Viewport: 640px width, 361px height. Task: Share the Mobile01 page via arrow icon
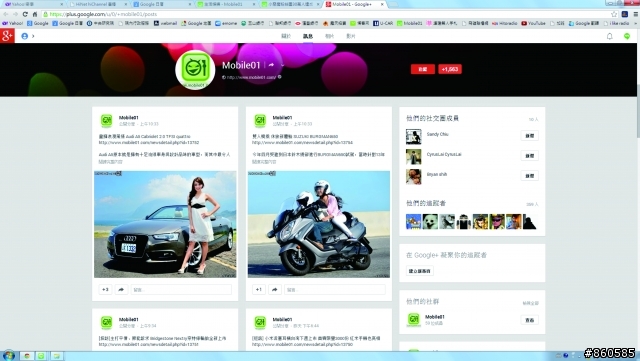pyautogui.click(x=271, y=65)
